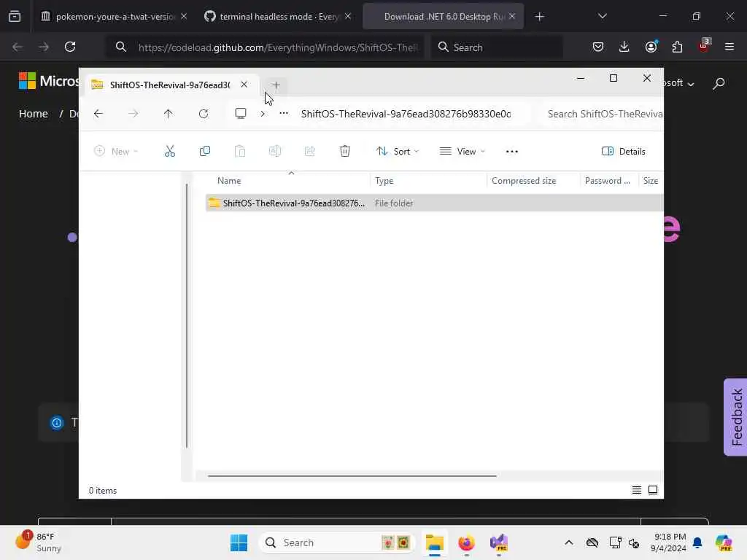Open Firefox View icon at tab bar start
The width and height of the screenshot is (747, 560).
click(15, 17)
